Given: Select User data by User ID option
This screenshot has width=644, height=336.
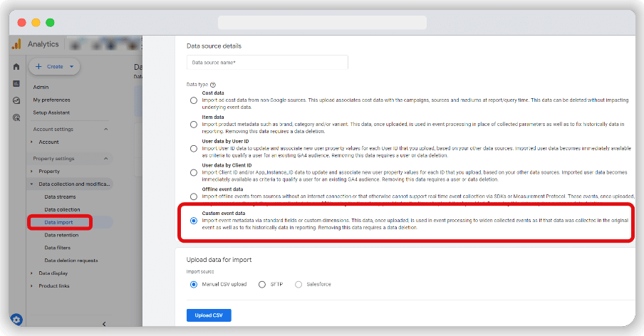Looking at the screenshot, I should (x=194, y=149).
